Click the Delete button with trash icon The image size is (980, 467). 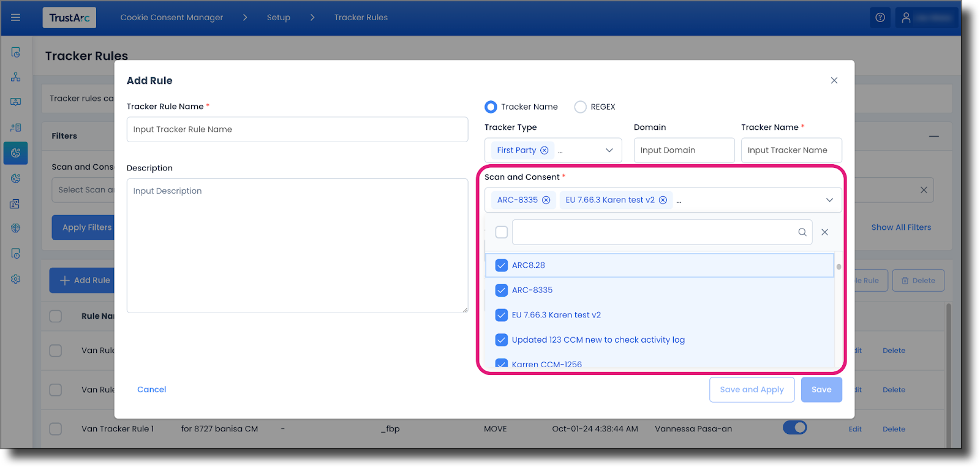pos(918,281)
